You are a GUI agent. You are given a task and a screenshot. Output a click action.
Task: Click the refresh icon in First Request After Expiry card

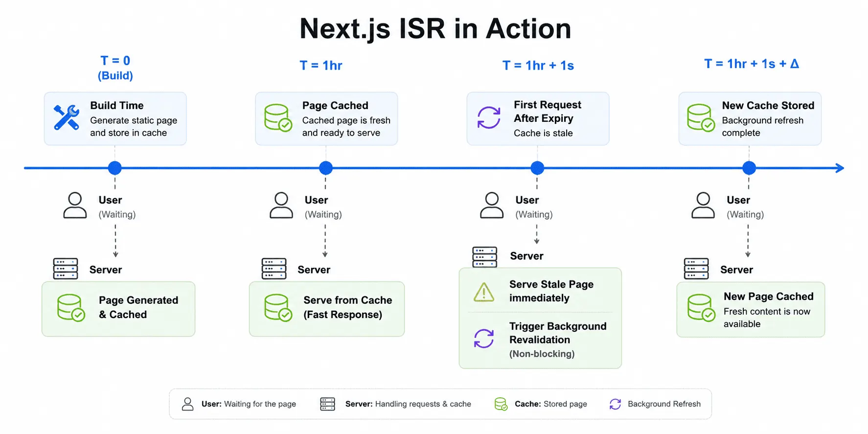[x=489, y=118]
